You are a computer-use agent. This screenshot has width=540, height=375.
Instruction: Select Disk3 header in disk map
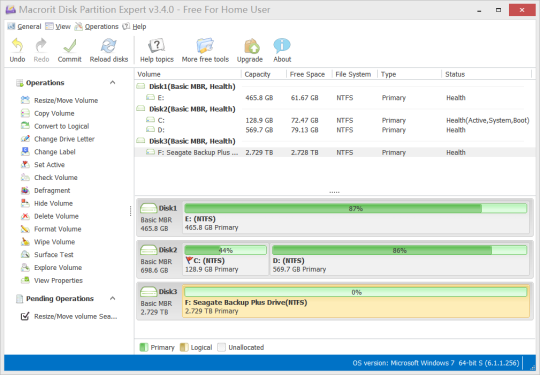pyautogui.click(x=159, y=302)
